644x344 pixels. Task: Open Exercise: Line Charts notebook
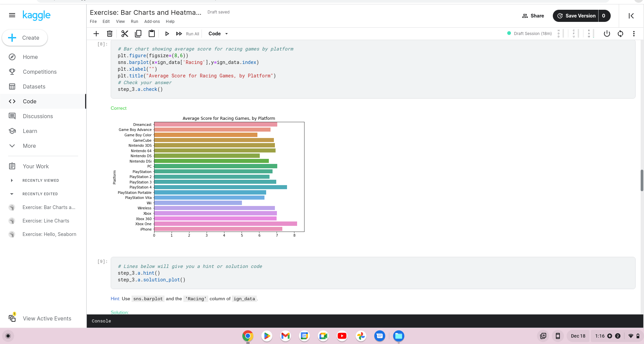(46, 221)
